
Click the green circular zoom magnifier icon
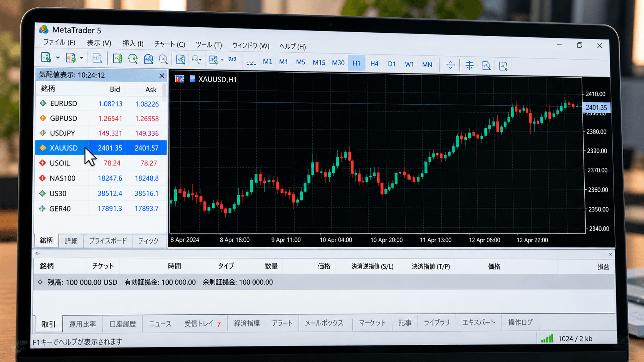(133, 58)
